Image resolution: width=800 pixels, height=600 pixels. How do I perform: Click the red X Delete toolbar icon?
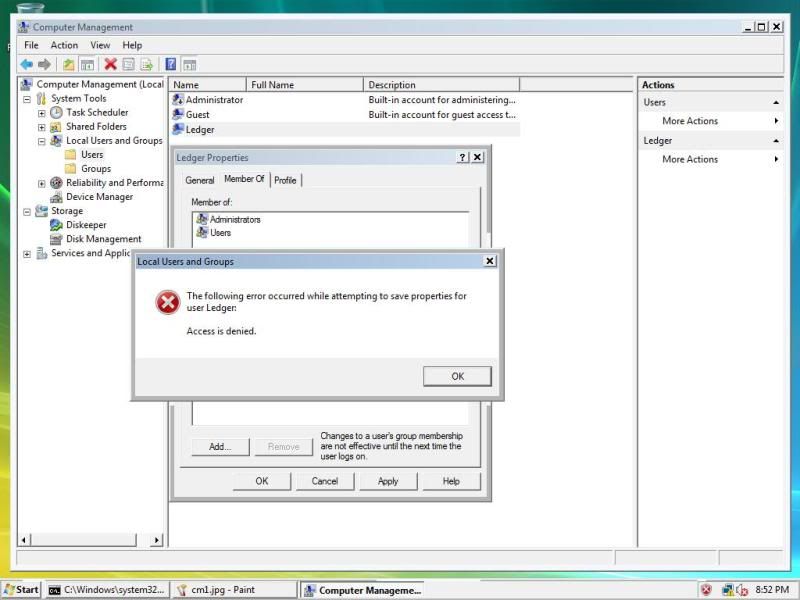[x=110, y=64]
